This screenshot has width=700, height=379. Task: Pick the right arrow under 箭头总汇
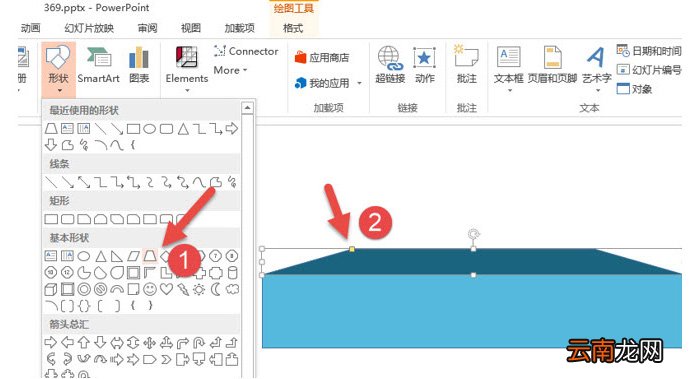[51, 342]
